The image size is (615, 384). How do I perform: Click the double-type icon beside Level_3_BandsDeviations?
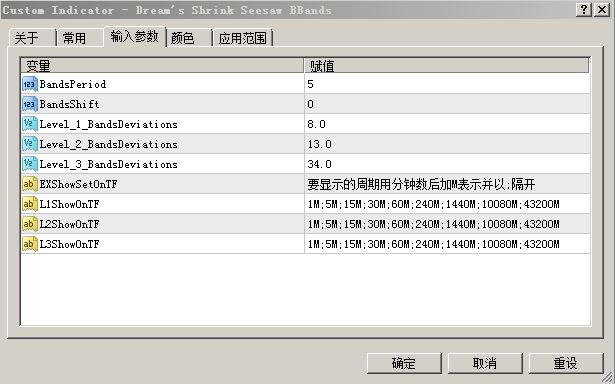tap(30, 164)
